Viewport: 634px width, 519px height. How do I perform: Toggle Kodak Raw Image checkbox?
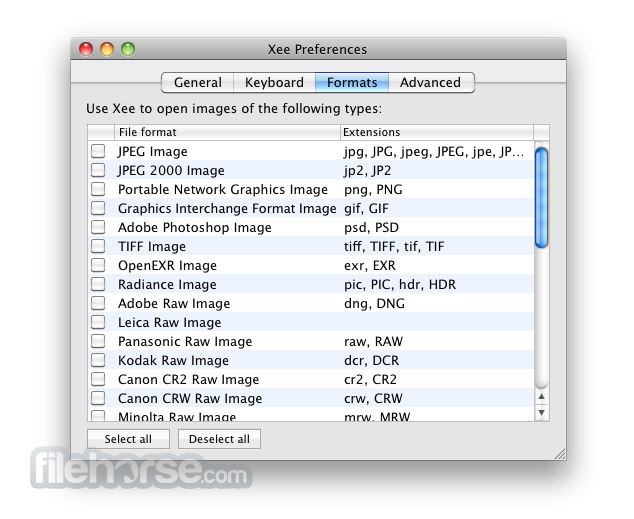click(x=98, y=360)
